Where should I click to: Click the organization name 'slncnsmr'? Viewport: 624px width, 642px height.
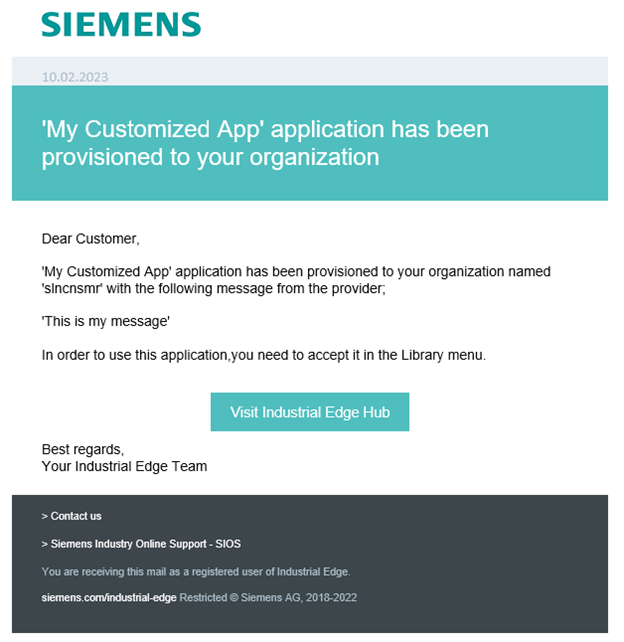[70, 288]
